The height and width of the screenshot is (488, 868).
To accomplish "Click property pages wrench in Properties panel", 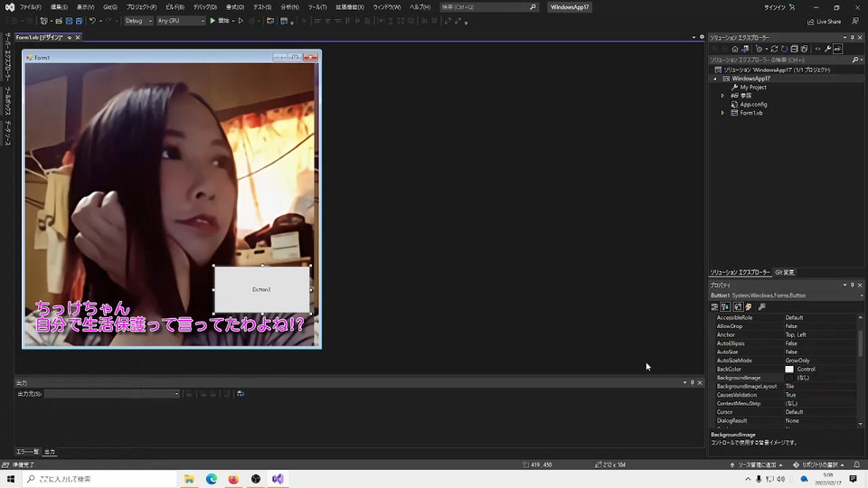I will (x=761, y=306).
